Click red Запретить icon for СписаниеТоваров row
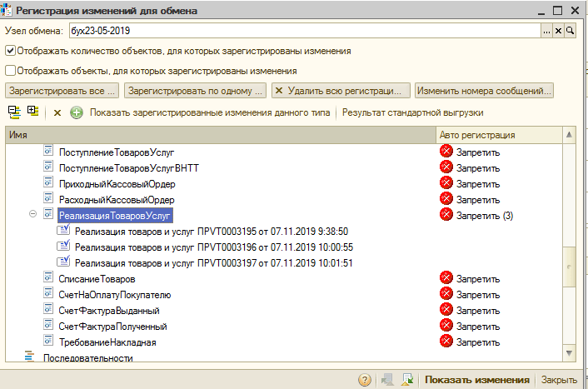The image size is (588, 389). pyautogui.click(x=446, y=278)
